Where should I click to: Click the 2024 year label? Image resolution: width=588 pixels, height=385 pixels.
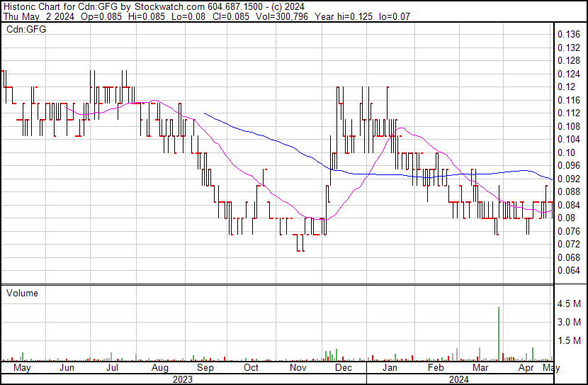coord(459,379)
